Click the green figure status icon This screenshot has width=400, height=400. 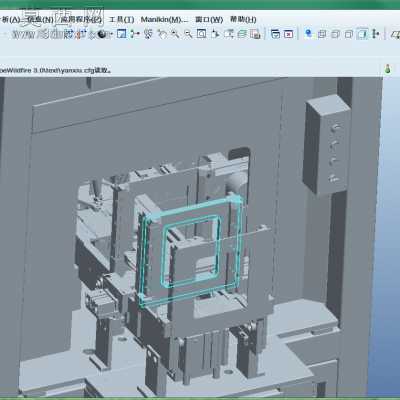tap(387, 69)
